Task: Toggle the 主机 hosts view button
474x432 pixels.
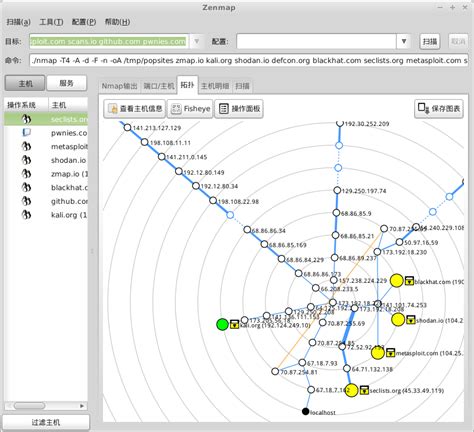Action: (25, 83)
